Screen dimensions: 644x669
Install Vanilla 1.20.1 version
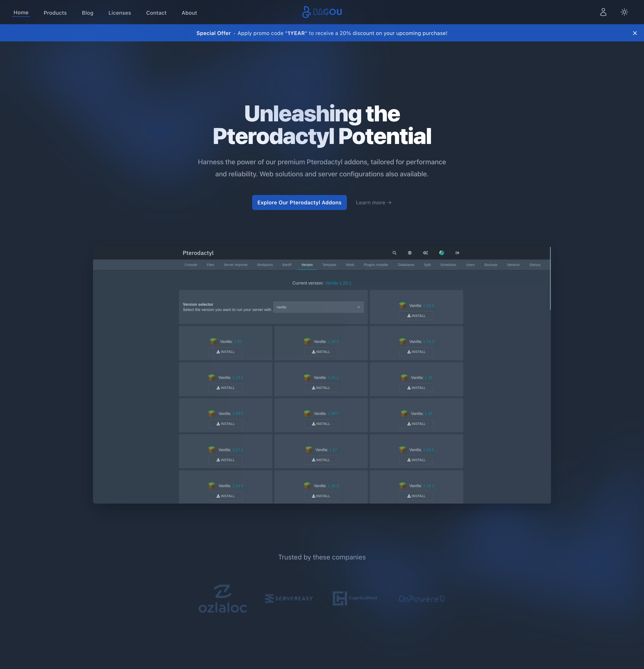pyautogui.click(x=416, y=316)
